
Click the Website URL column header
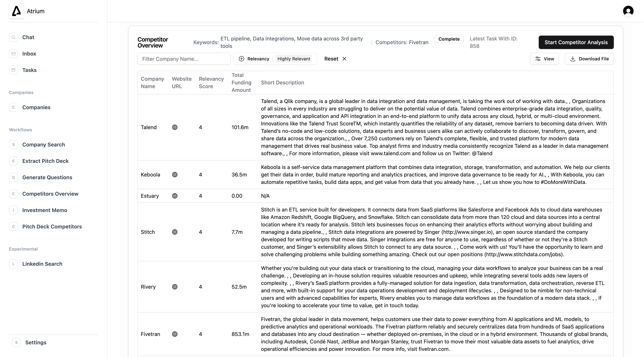point(181,83)
